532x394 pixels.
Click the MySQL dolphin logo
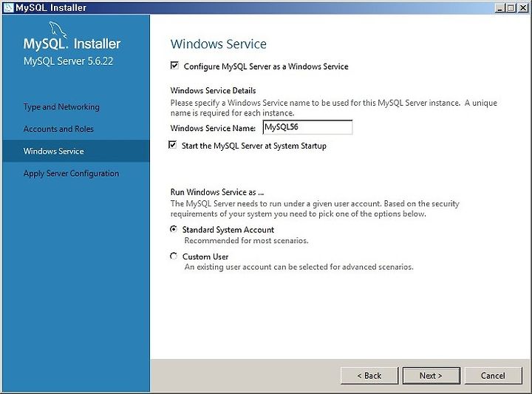58,30
